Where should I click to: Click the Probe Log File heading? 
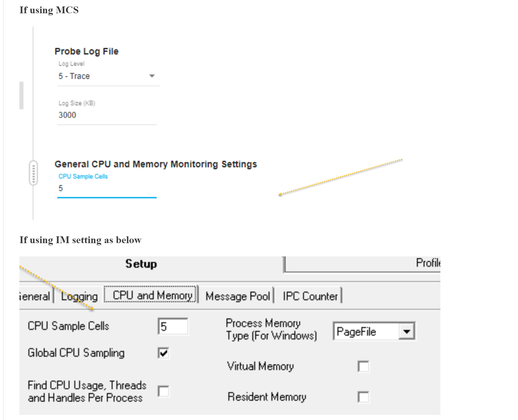pos(86,51)
